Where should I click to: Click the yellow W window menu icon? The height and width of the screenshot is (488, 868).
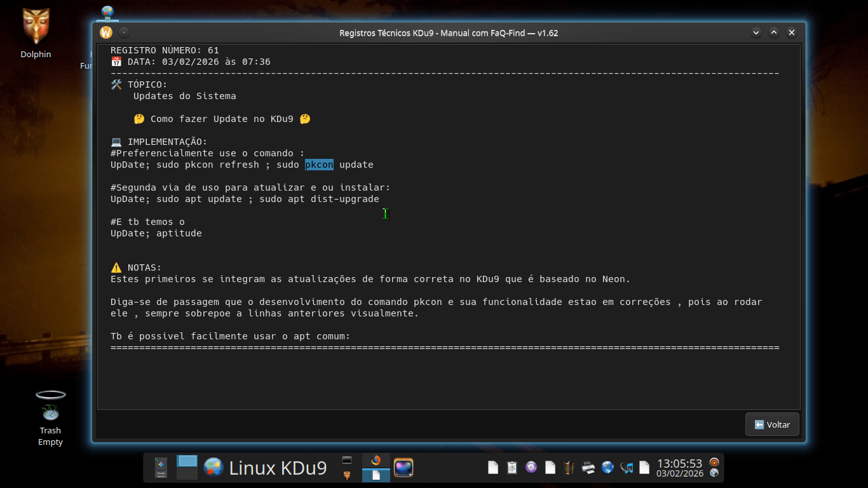pos(106,32)
